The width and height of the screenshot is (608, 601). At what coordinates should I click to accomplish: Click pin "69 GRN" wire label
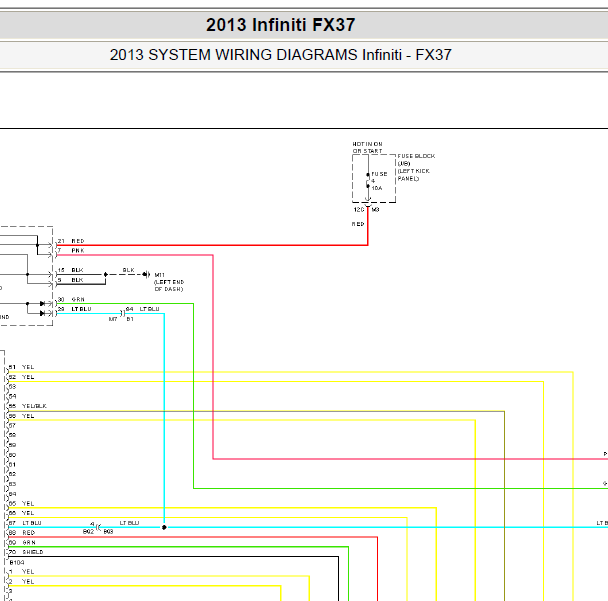pyautogui.click(x=22, y=542)
